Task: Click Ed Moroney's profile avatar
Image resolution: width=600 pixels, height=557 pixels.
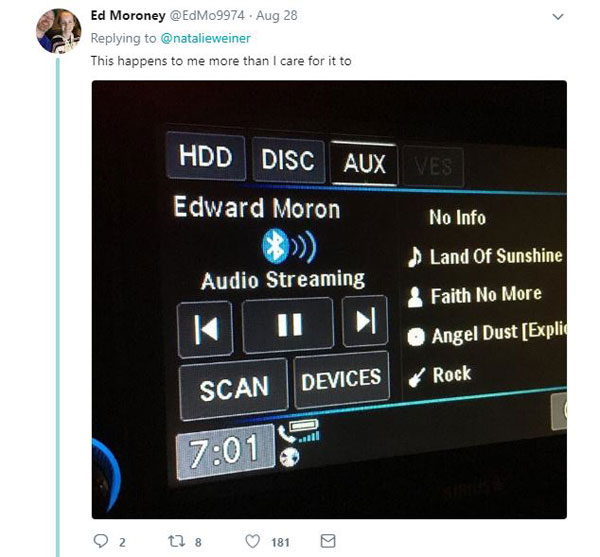Action: [59, 31]
